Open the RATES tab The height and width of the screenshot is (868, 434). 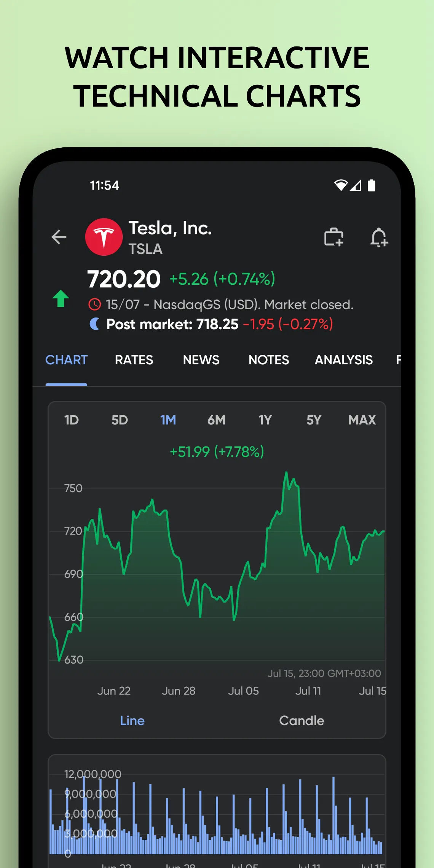tap(134, 360)
